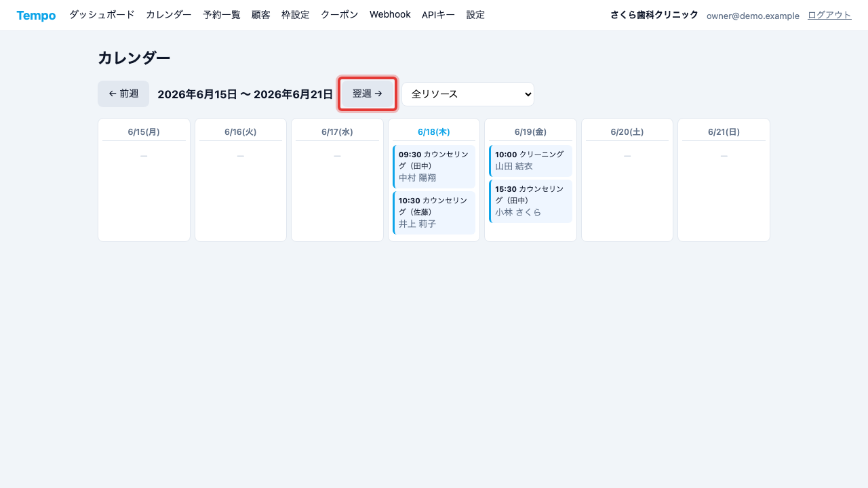
Task: Go to Webhook settings
Action: (x=390, y=15)
